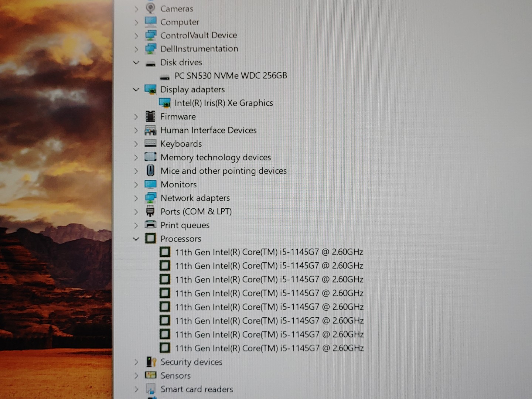This screenshot has height=399, width=532.
Task: Click the Smart card readers icon
Action: 151,388
